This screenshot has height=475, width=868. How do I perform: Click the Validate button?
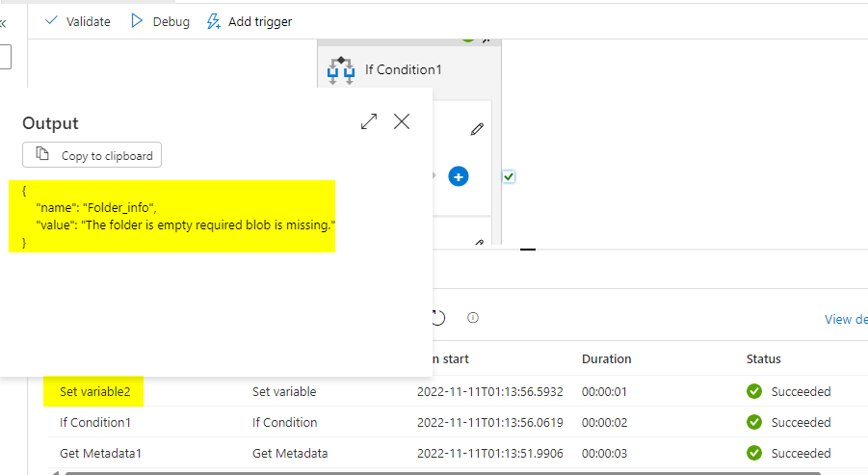tap(77, 21)
